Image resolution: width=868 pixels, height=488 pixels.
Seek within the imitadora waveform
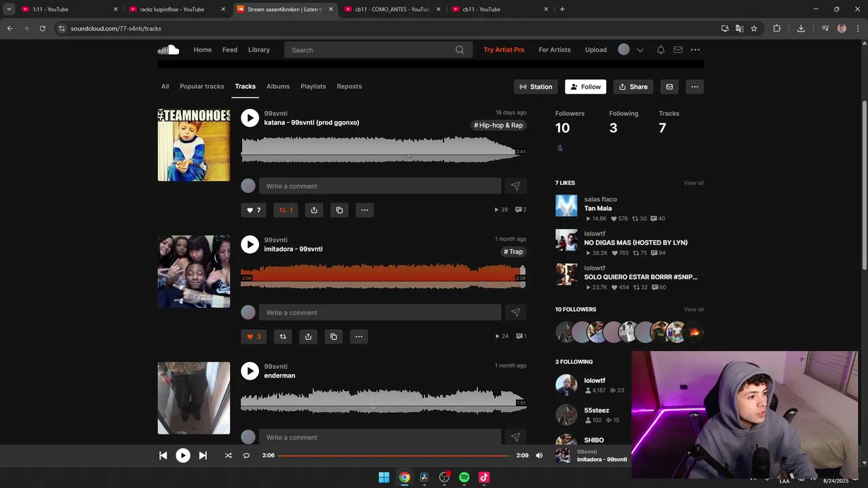point(383,276)
